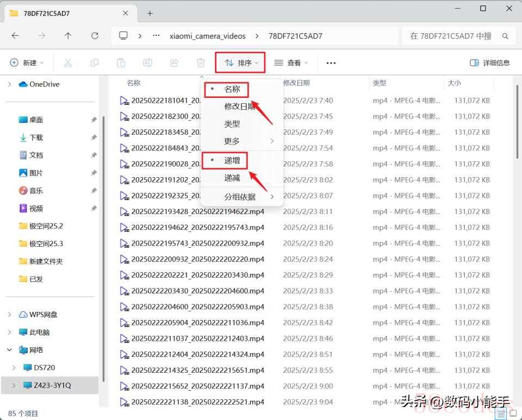The image size is (522, 420).
Task: Click the Copy icon in toolbar
Action: coord(95,63)
